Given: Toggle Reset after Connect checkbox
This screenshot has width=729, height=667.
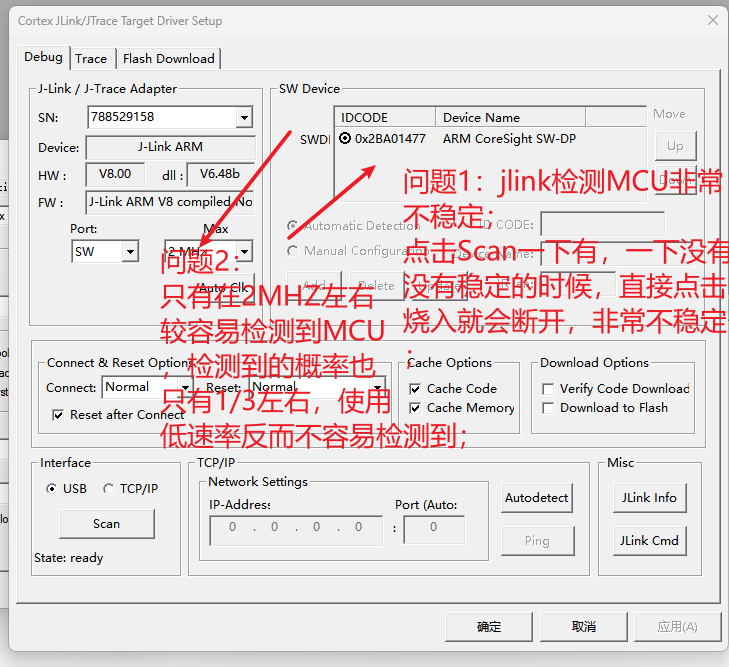Looking at the screenshot, I should click(59, 414).
